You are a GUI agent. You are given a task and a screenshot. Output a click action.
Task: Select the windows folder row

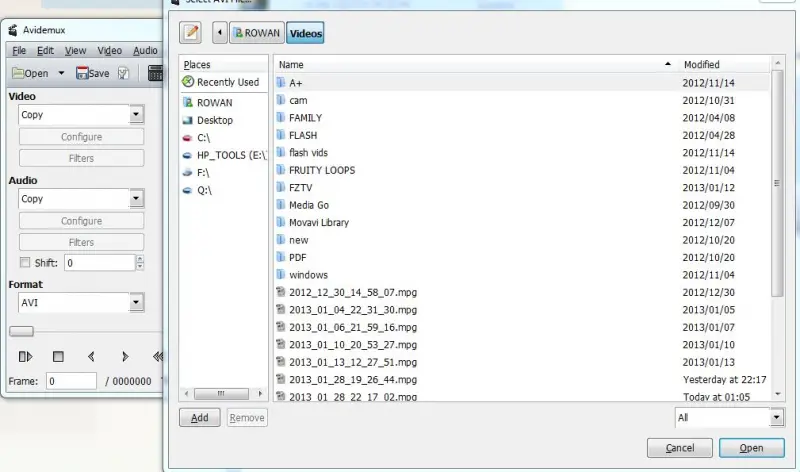[x=522, y=275]
